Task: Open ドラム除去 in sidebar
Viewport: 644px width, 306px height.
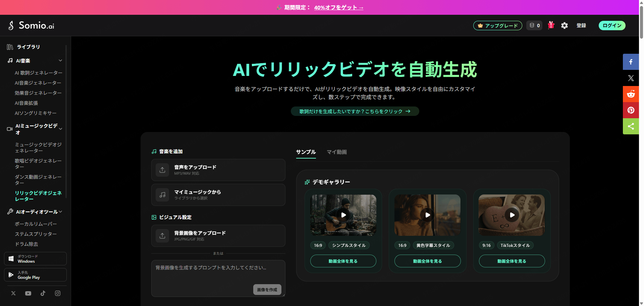Action: pos(26,244)
